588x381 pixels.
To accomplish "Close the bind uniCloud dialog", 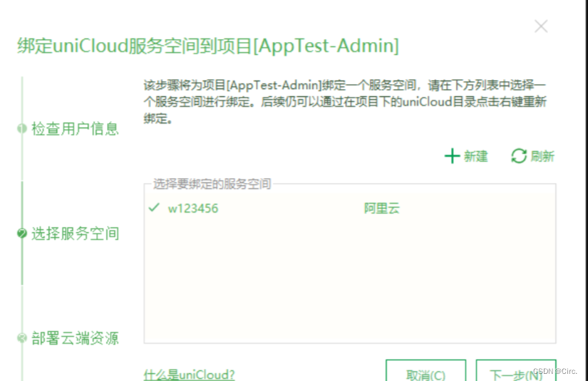I will pyautogui.click(x=541, y=26).
